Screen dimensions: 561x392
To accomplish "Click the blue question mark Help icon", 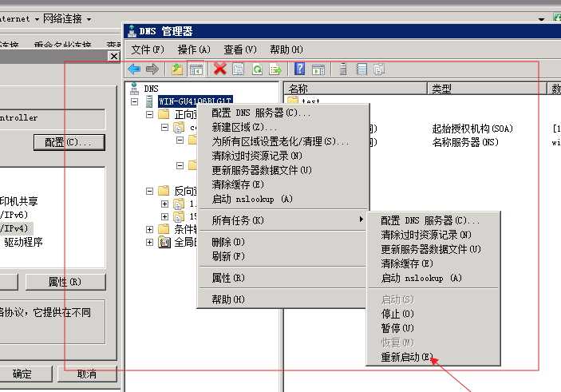I will click(x=300, y=69).
